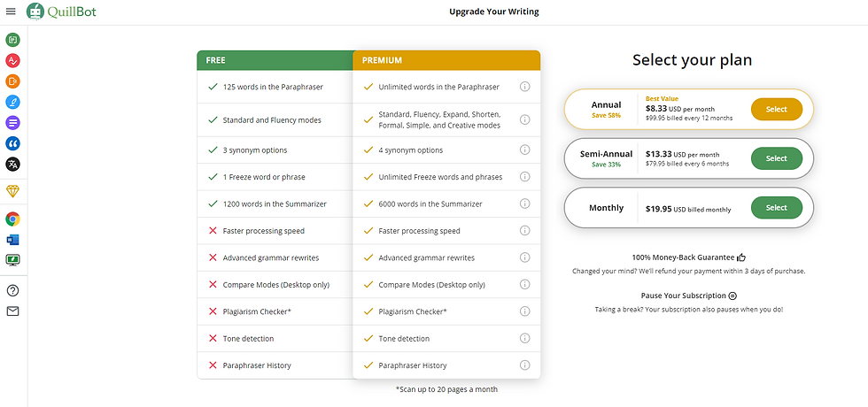
Task: Click '1200 words in the Summarizer' row
Action: [x=275, y=204]
